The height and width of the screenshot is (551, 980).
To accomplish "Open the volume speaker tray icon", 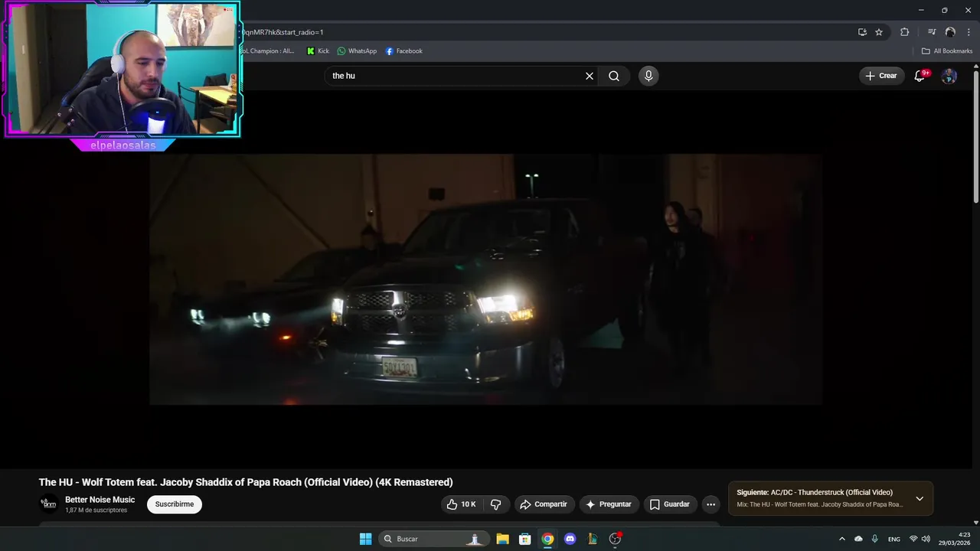I will coord(926,539).
